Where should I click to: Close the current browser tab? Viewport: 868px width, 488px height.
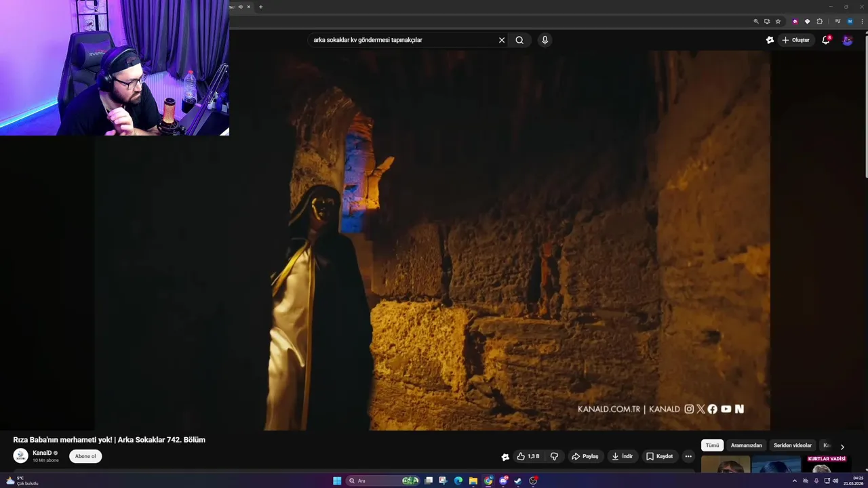pyautogui.click(x=248, y=7)
